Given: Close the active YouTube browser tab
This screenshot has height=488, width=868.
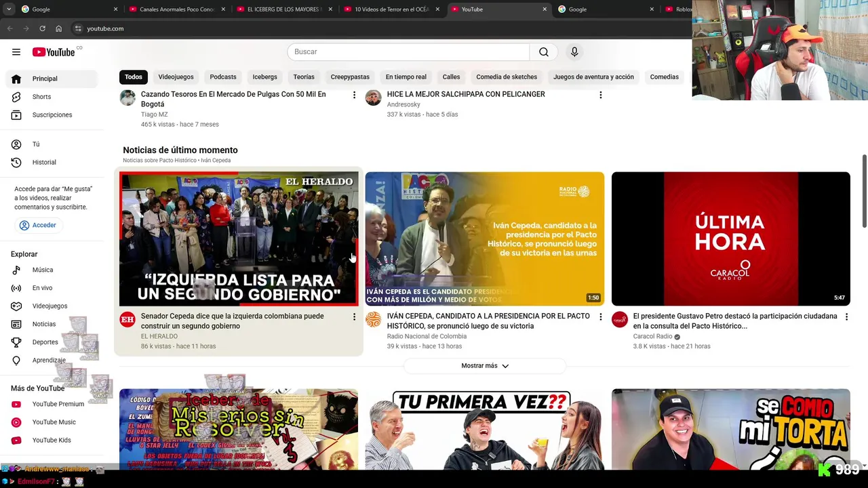Looking at the screenshot, I should click(x=545, y=9).
